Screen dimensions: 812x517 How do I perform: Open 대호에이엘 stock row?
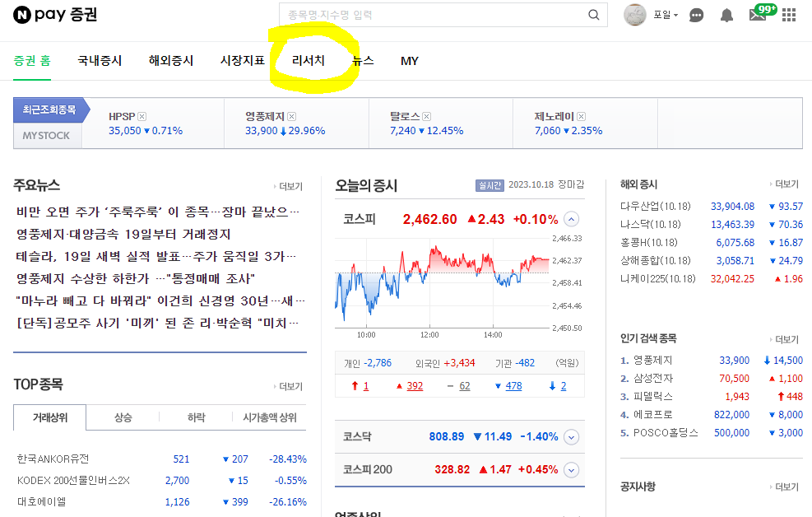tap(41, 502)
